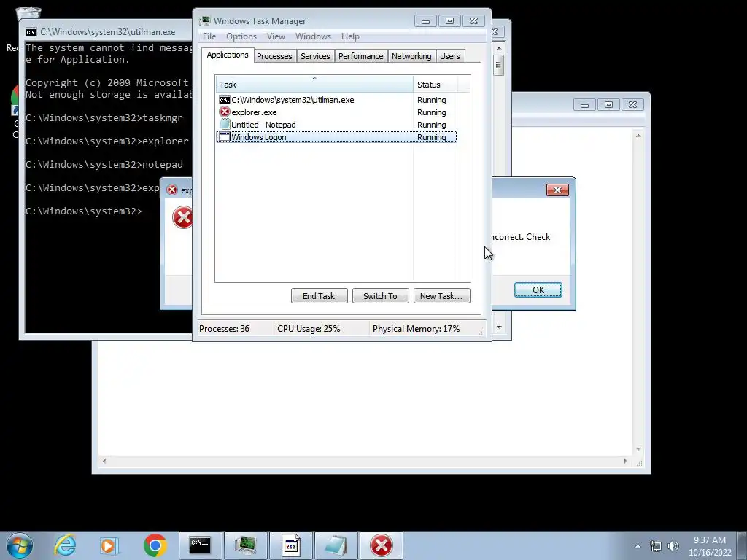Show hidden tray icons arrow
Screen dimensions: 747x560
638,546
